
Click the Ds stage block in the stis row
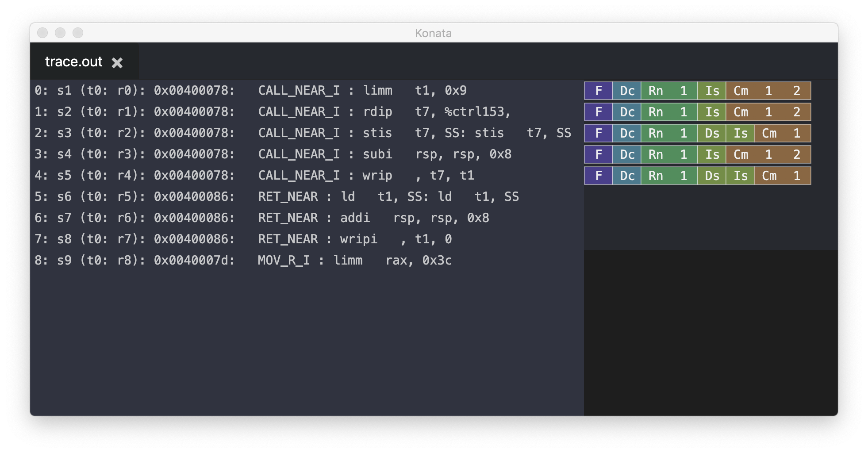point(712,133)
